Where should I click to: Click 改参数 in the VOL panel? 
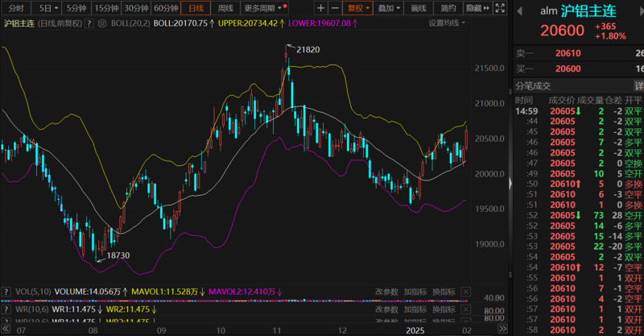[x=386, y=291]
